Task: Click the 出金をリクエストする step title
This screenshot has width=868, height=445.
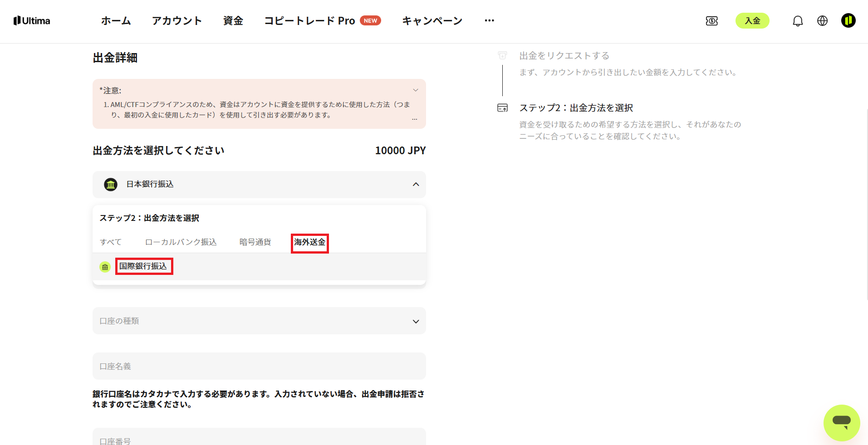Action: (x=564, y=56)
